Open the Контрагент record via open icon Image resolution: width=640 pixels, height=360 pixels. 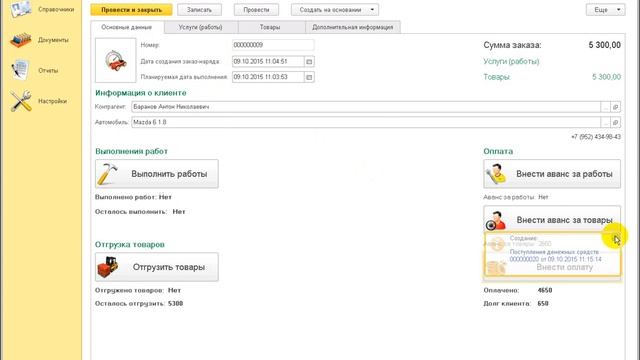[x=616, y=107]
